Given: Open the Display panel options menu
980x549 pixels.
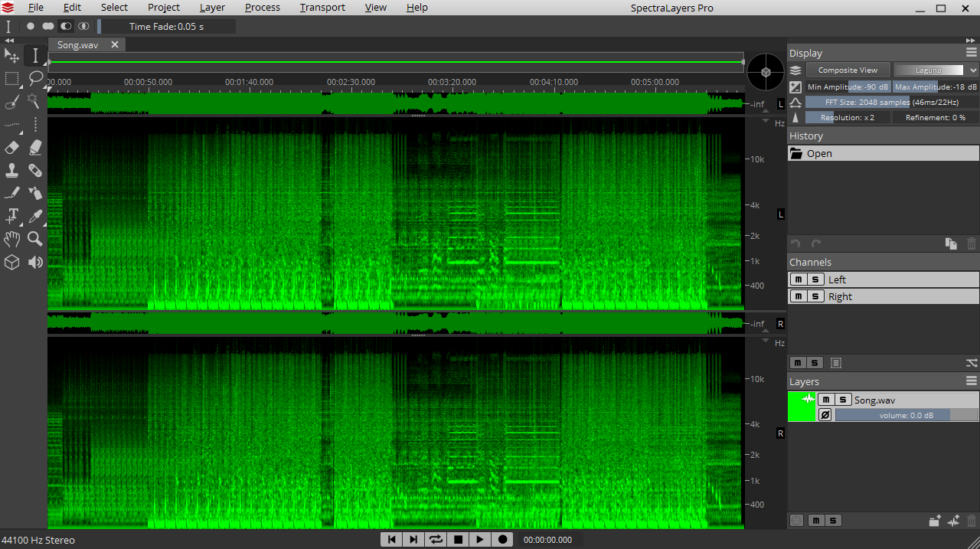Looking at the screenshot, I should (971, 52).
